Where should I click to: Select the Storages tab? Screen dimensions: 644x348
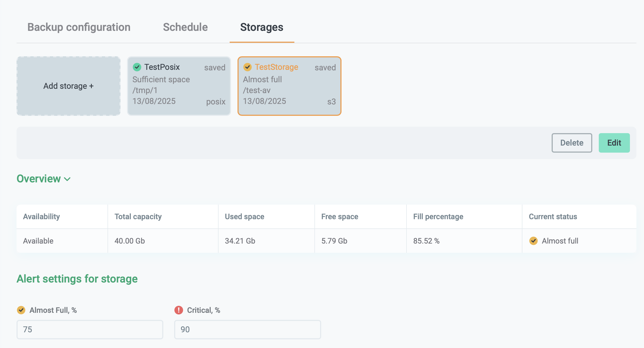(x=261, y=27)
